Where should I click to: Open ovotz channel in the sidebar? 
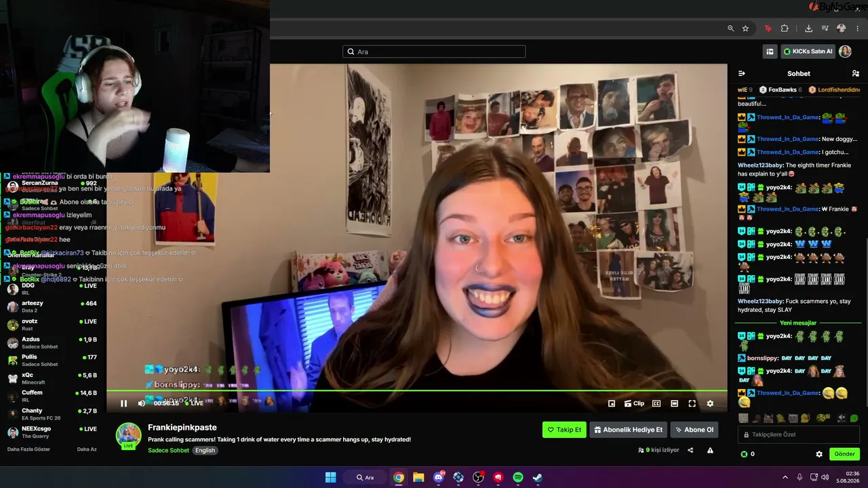point(51,325)
